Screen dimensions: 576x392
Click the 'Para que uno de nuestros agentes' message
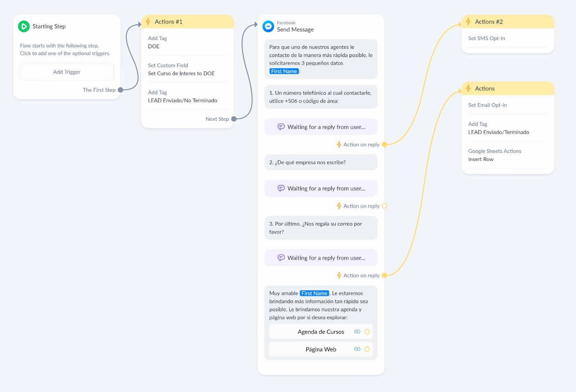pos(321,59)
